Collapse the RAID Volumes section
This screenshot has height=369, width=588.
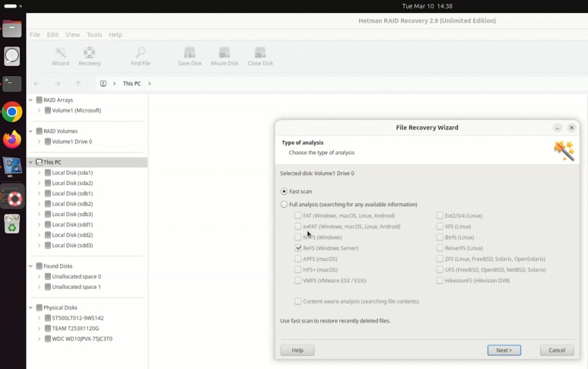[30, 131]
